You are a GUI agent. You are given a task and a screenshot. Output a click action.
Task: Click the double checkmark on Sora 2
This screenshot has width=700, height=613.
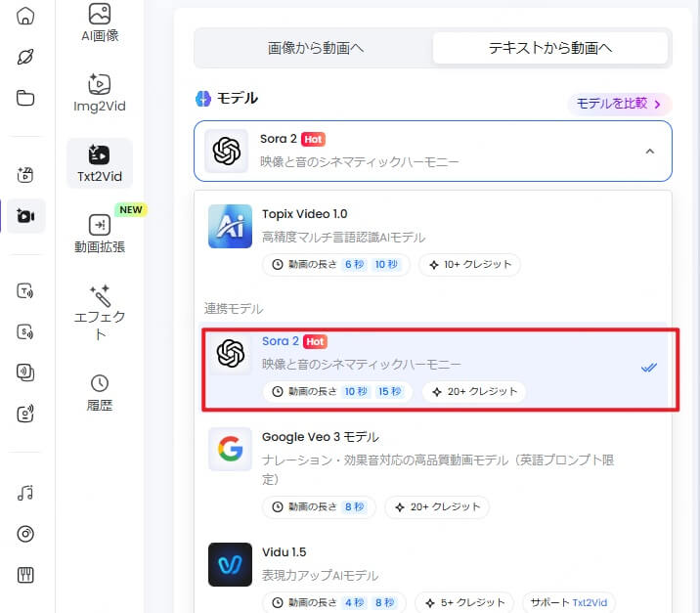(648, 368)
